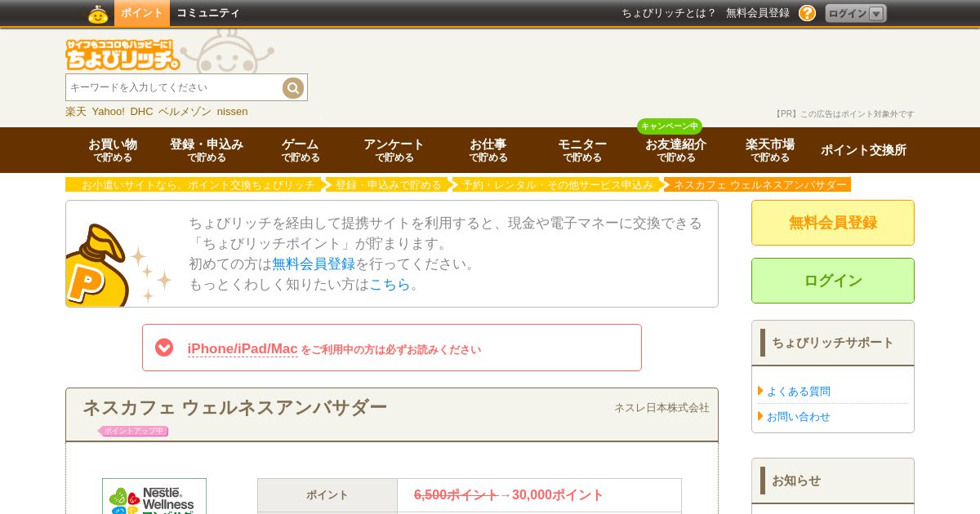Image resolution: width=980 pixels, height=514 pixels.
Task: Click 無料会員登録 link in intro text
Action: (x=314, y=264)
